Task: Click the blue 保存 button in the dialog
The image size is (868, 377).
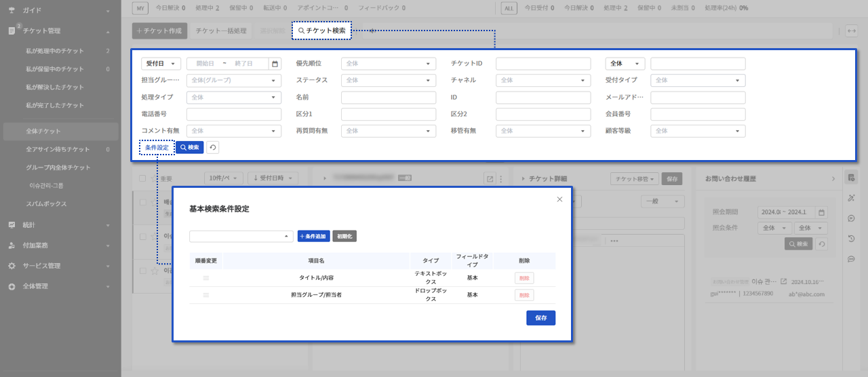Action: [540, 318]
